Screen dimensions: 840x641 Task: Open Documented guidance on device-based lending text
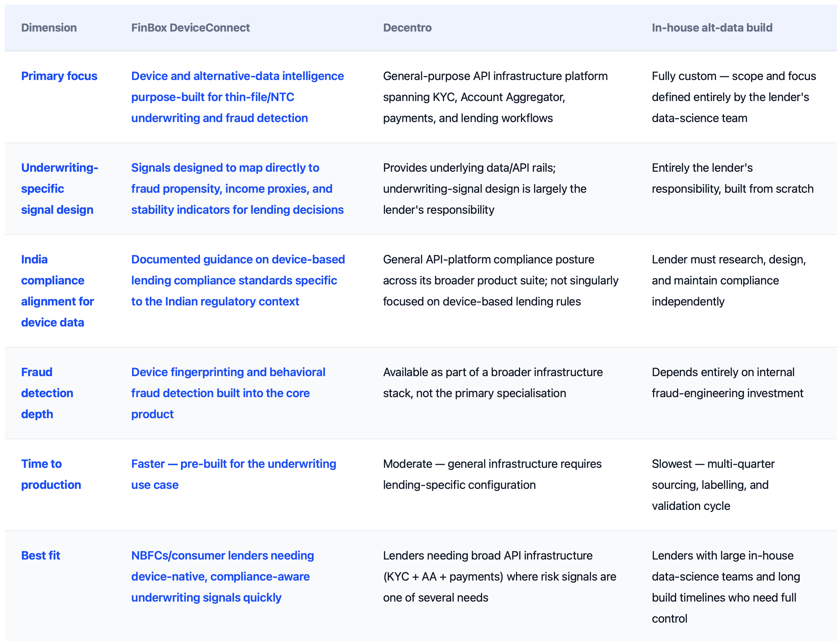point(238,280)
